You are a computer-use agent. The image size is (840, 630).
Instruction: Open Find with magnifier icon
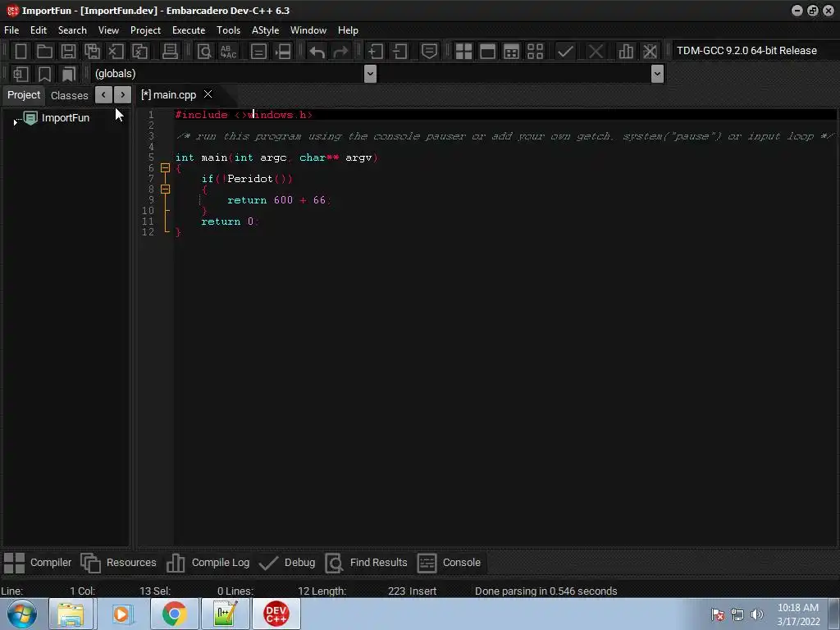[x=204, y=52]
